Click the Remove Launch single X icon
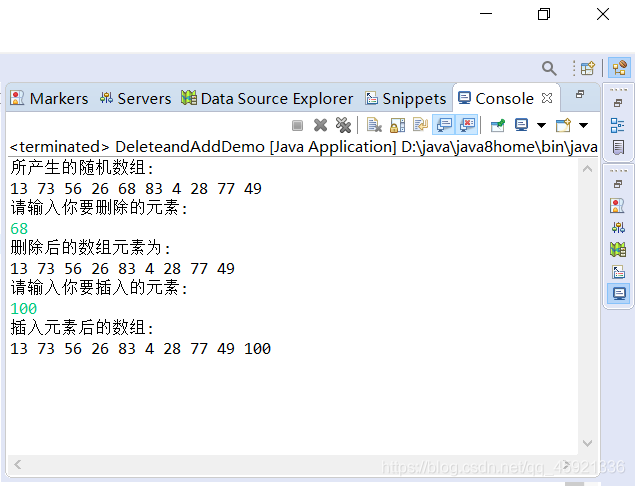The width and height of the screenshot is (635, 486). (x=320, y=125)
